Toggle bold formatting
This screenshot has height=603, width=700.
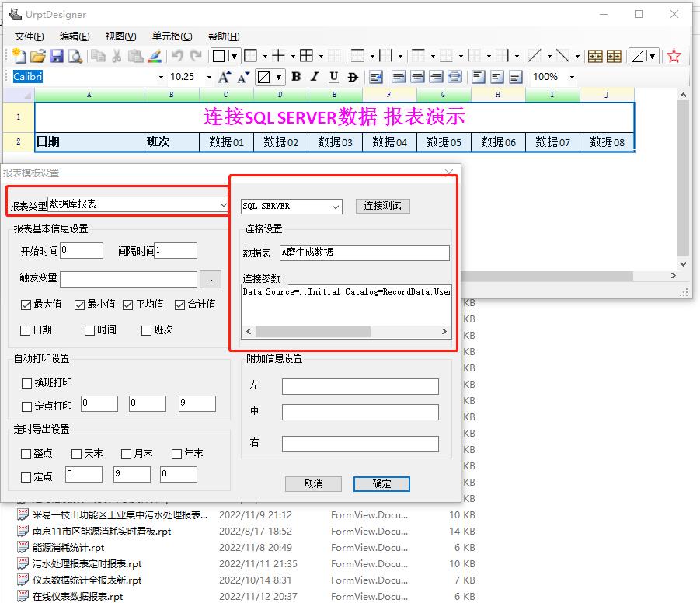[x=296, y=77]
